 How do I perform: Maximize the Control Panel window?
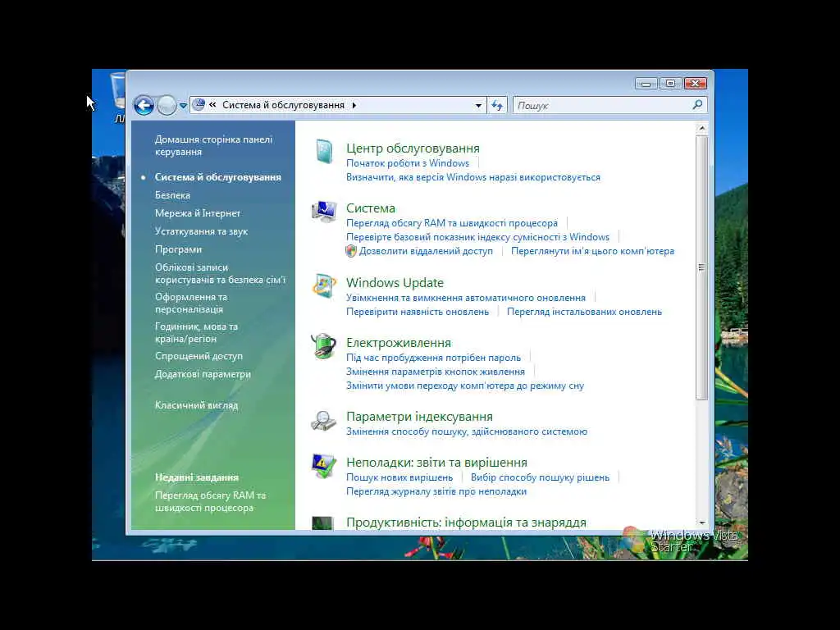click(670, 84)
